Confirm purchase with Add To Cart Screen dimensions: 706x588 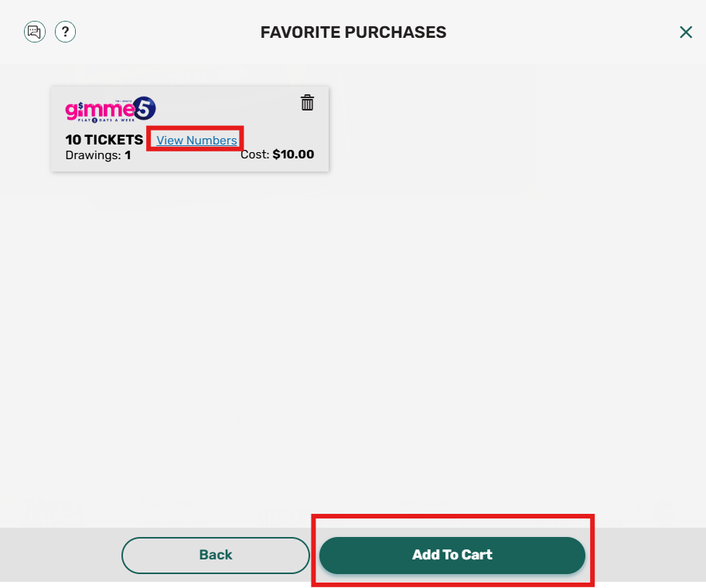452,554
